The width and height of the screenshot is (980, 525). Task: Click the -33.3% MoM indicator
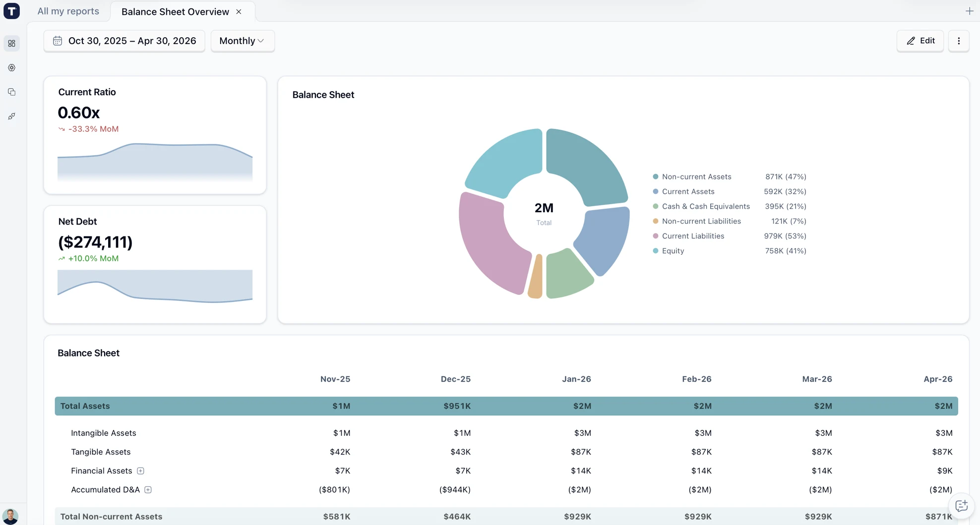[x=88, y=129]
